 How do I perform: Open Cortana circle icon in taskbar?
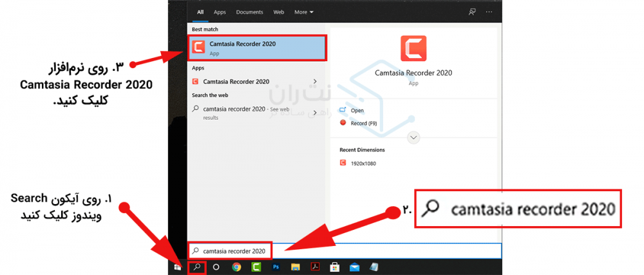pos(216,267)
